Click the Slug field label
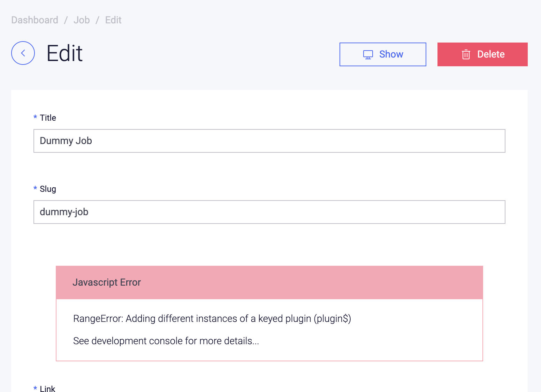Image resolution: width=541 pixels, height=392 pixels. tap(48, 189)
